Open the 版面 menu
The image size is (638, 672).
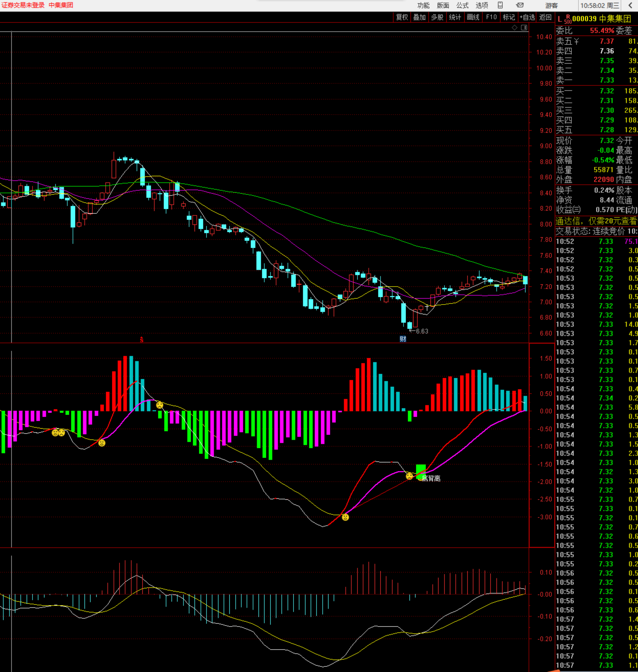click(x=443, y=5)
